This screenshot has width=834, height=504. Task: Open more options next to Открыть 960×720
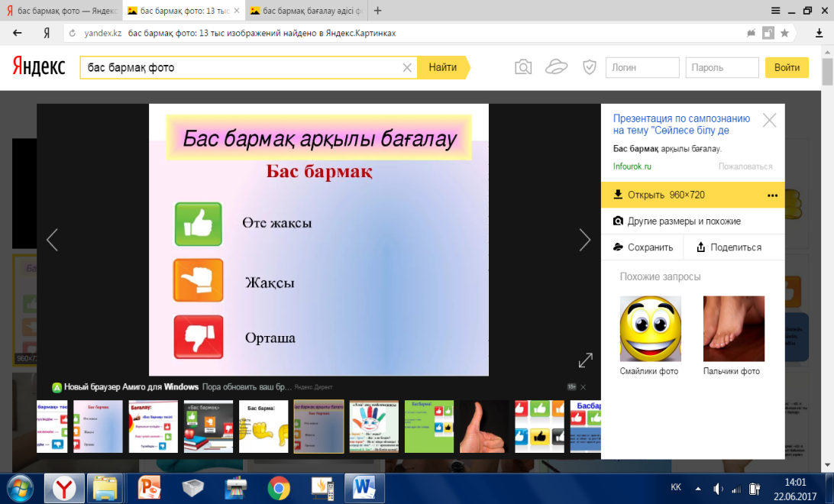coord(772,195)
